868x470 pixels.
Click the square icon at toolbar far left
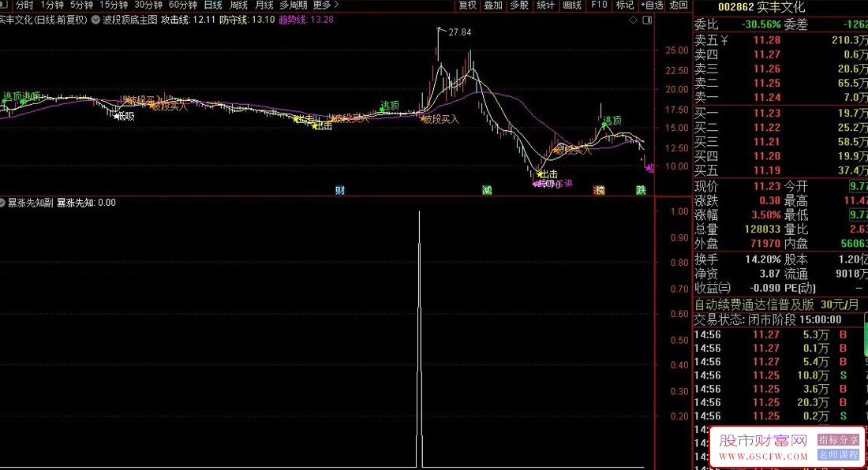pos(3,5)
